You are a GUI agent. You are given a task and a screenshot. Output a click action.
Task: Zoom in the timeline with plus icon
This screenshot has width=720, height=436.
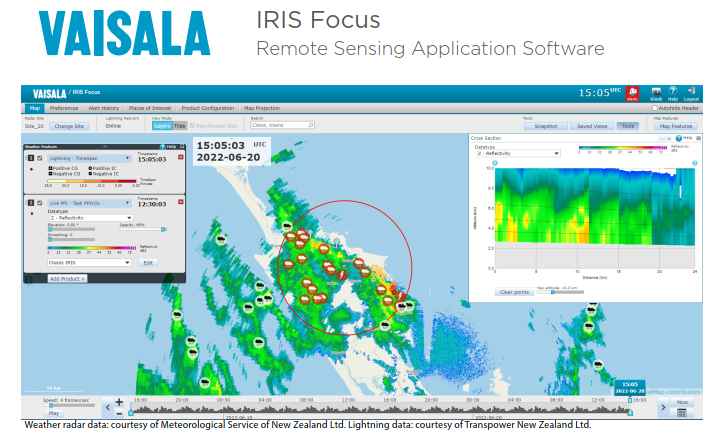(119, 402)
